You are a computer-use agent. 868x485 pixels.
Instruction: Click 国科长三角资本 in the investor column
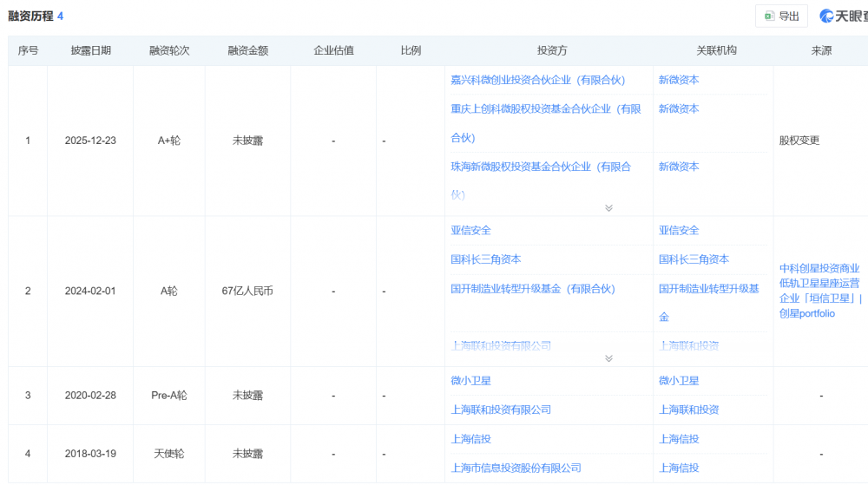pyautogui.click(x=485, y=259)
